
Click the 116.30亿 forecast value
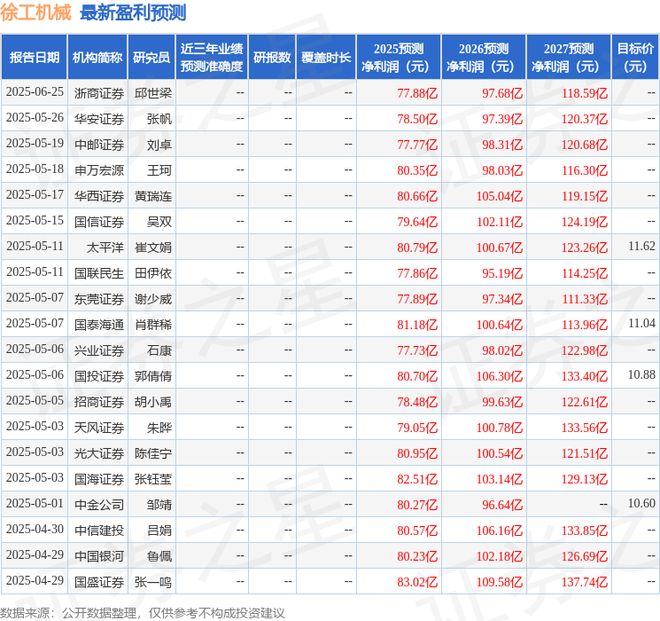[585, 171]
